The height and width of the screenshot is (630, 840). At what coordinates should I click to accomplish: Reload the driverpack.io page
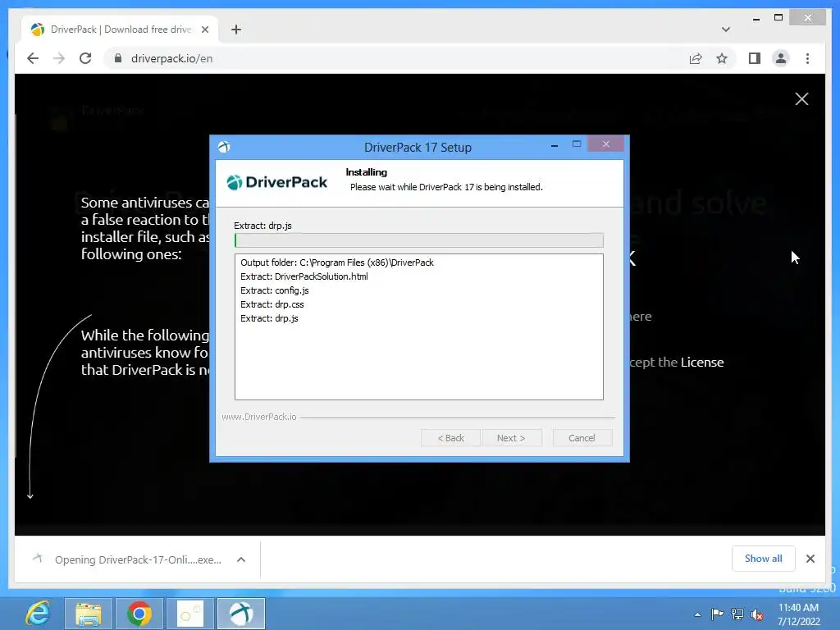coord(85,58)
